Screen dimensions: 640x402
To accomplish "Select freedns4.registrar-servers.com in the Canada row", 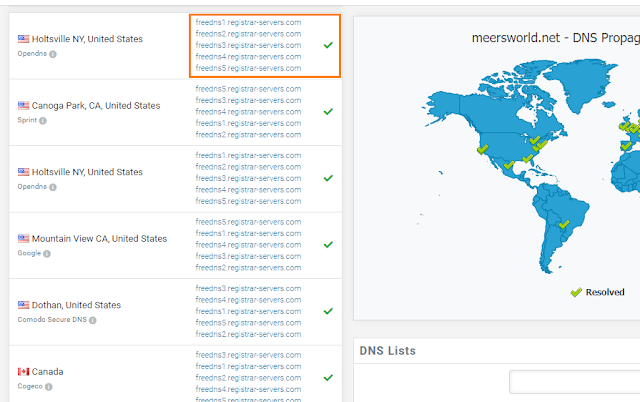I will pyautogui.click(x=248, y=389).
